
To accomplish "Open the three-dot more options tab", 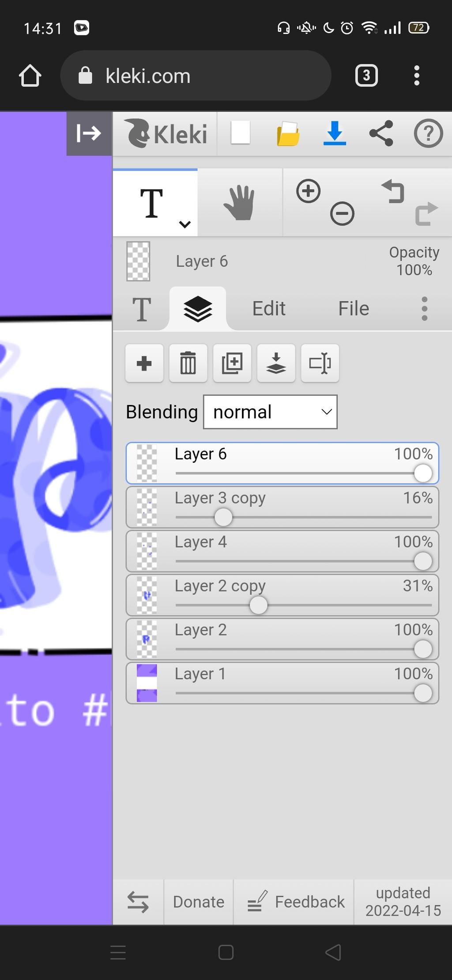I will (x=424, y=308).
